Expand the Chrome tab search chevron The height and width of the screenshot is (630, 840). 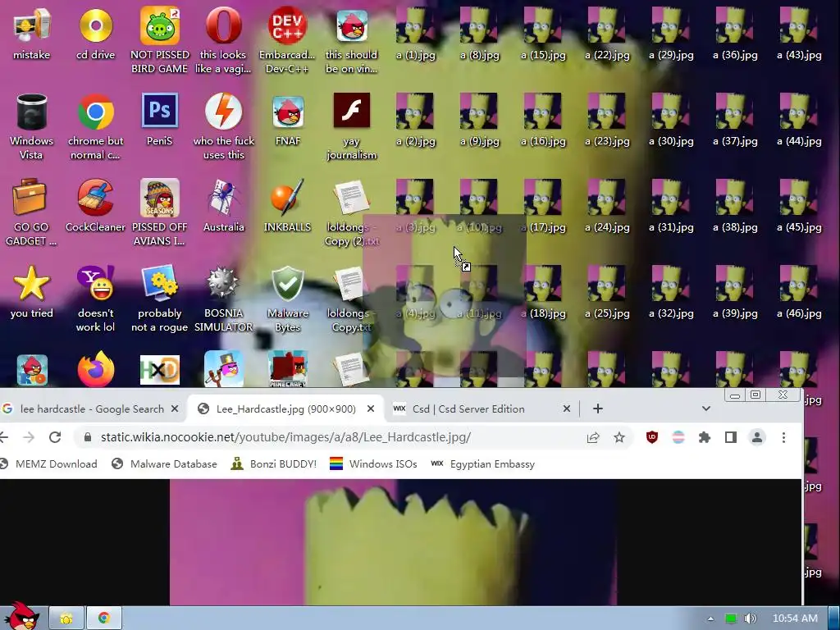pos(706,409)
